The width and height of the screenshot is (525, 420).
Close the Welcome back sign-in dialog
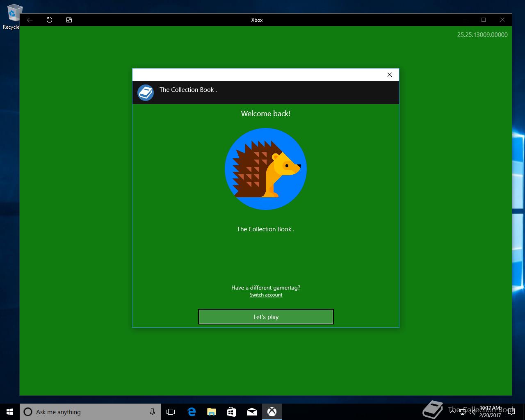(390, 75)
